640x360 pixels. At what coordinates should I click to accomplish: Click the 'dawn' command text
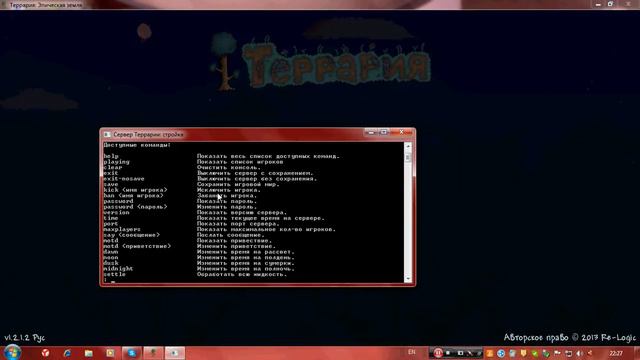[111, 252]
